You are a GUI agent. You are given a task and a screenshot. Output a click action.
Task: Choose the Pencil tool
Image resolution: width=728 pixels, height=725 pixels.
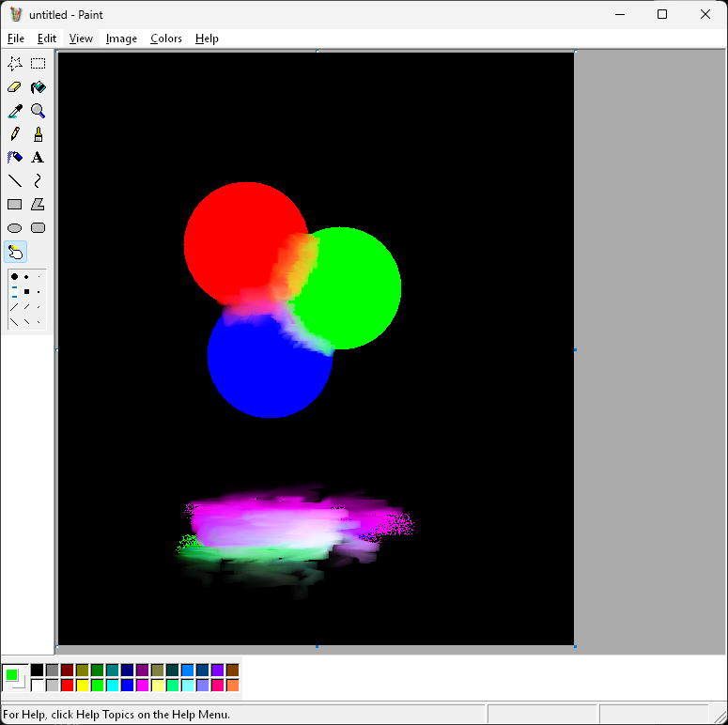[x=15, y=134]
